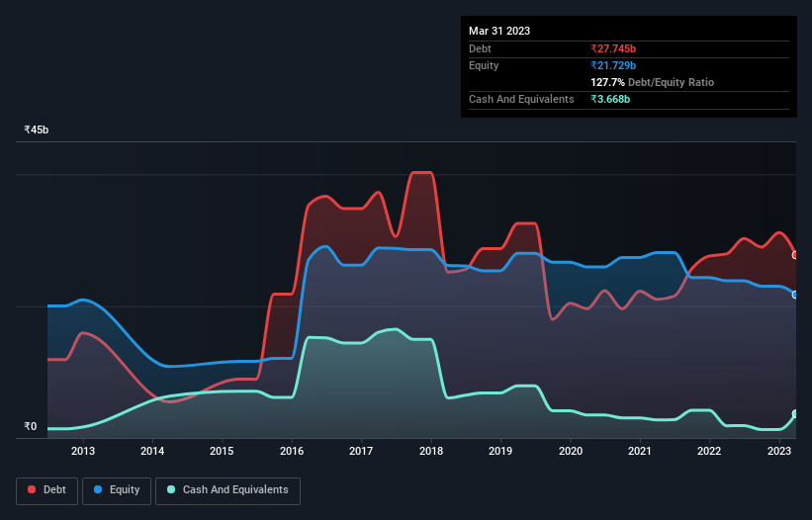
Task: Click the ₹27.745b debt value
Action: coord(613,48)
